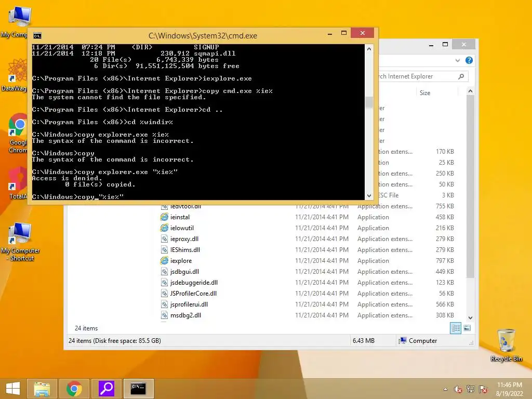532x399 pixels.
Task: Select the iexplore application file
Action: pyautogui.click(x=181, y=261)
